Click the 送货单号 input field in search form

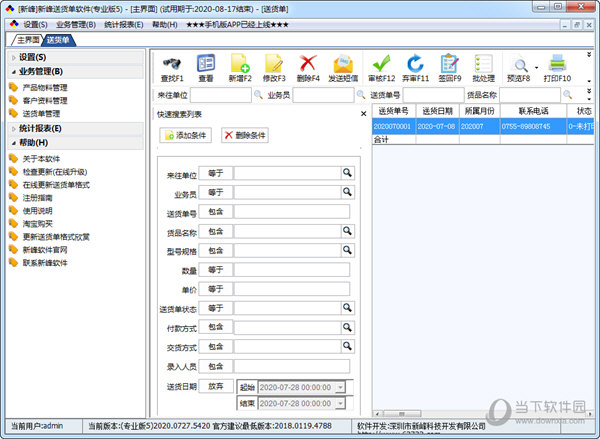click(294, 211)
